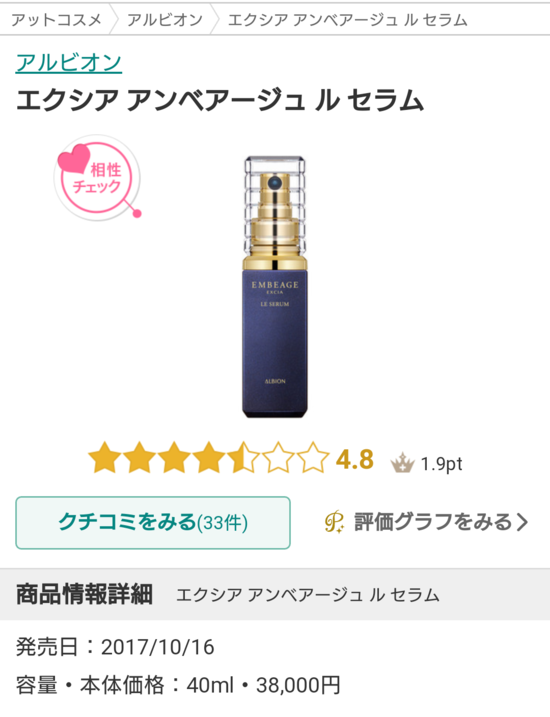Click the crown ranking points icon

pyautogui.click(x=402, y=463)
